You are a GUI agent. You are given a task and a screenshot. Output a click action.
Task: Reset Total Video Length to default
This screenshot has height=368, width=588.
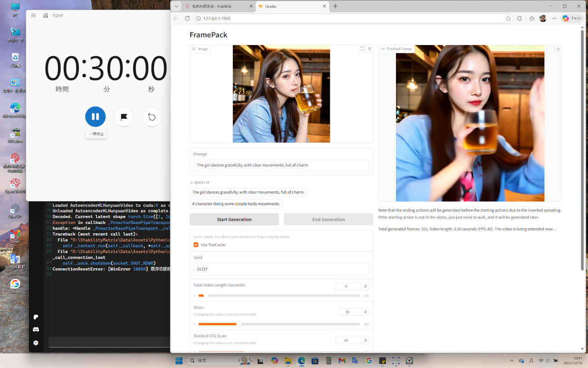pyautogui.click(x=365, y=286)
